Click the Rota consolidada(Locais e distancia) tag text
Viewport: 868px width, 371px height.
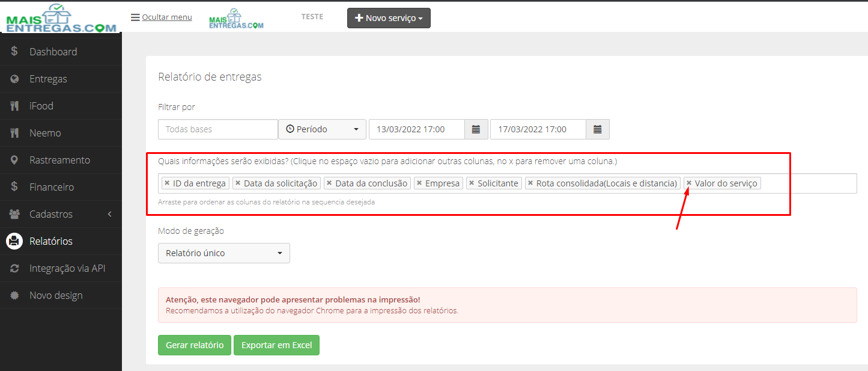607,183
